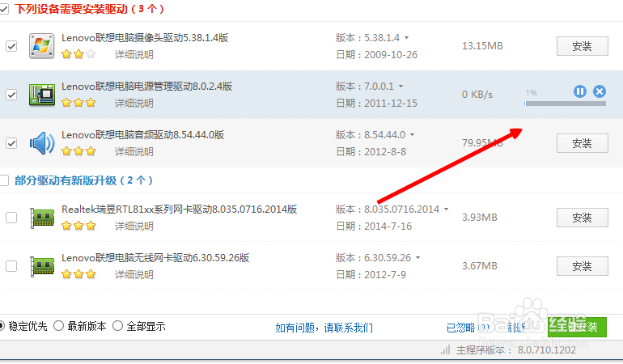
Task: Click '如有问题, 请联系我们' link
Action: tap(324, 328)
